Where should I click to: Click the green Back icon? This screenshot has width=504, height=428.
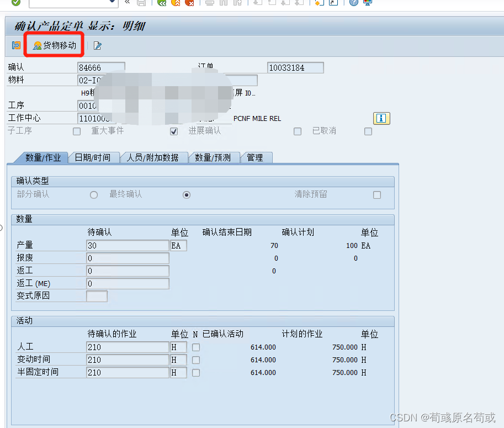162,3
